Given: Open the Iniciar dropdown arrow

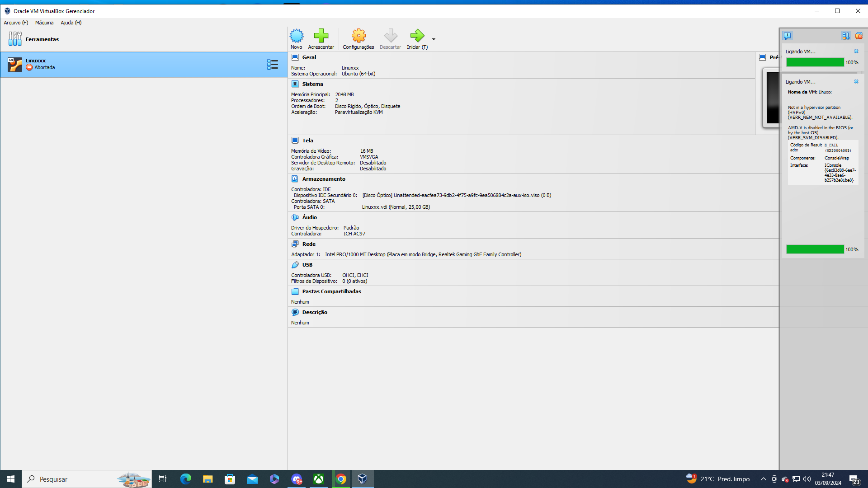Looking at the screenshot, I should click(434, 39).
